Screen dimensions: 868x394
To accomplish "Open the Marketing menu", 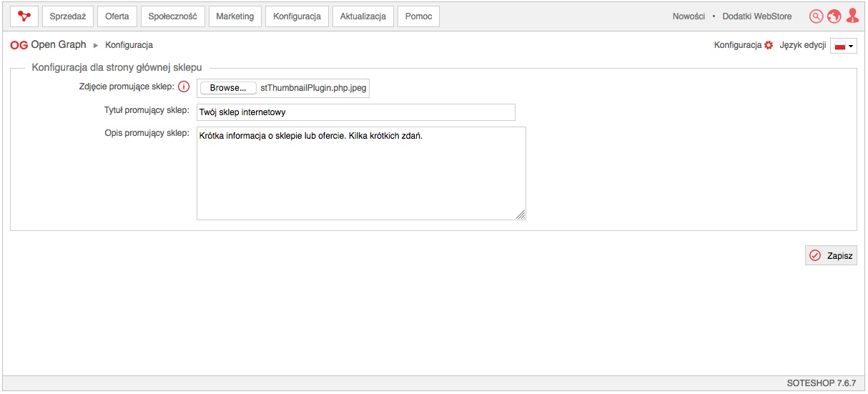I will [x=235, y=16].
